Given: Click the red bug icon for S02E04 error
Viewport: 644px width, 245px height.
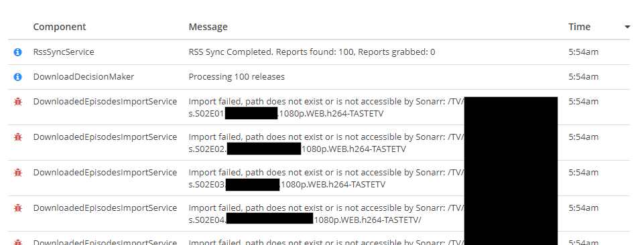Looking at the screenshot, I should (17, 208).
